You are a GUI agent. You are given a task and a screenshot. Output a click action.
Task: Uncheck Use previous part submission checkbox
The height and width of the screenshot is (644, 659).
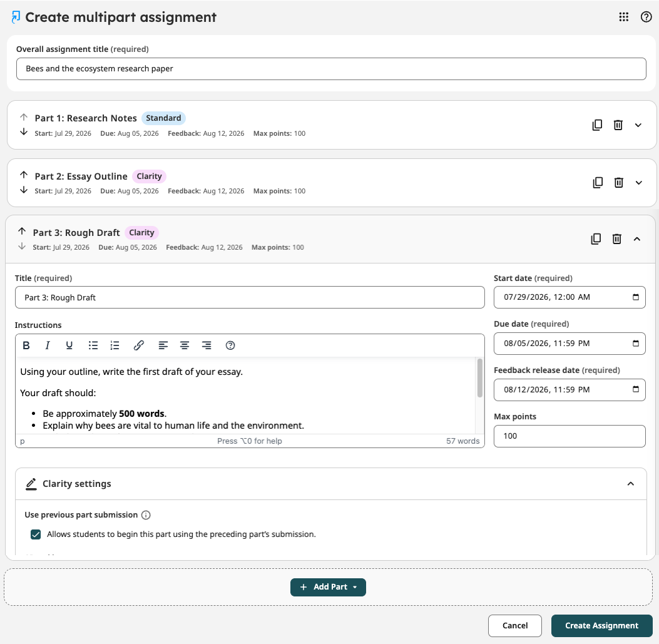36,534
